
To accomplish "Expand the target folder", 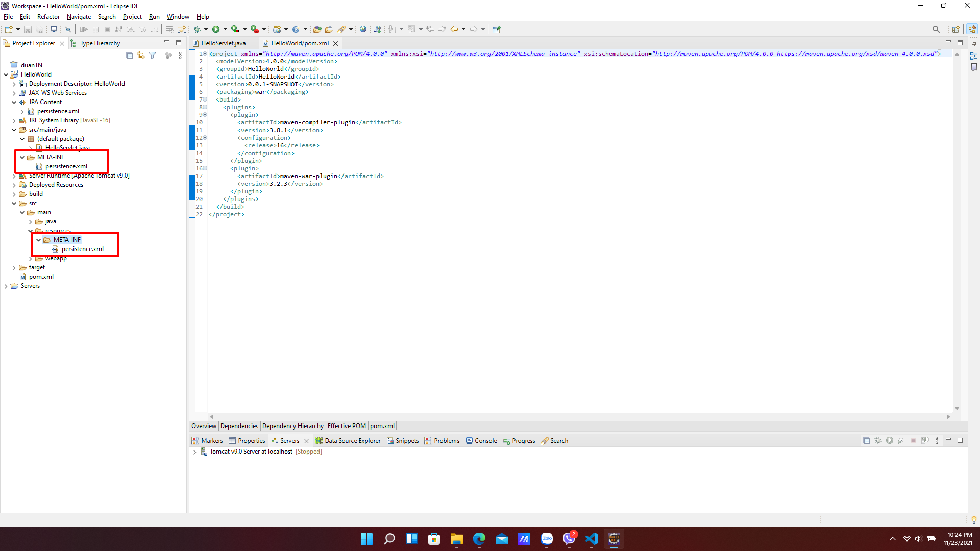I will [x=14, y=268].
